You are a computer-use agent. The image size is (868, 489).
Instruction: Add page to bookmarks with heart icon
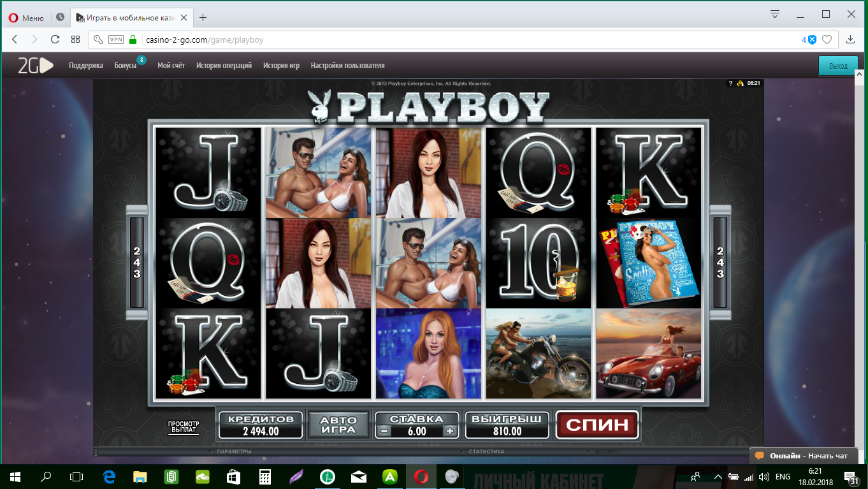pos(827,40)
